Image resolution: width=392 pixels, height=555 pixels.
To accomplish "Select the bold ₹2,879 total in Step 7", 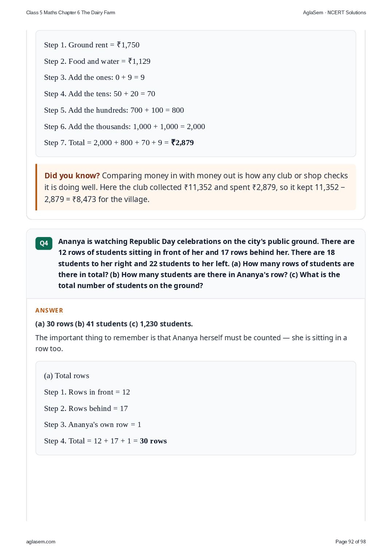I will tap(183, 143).
